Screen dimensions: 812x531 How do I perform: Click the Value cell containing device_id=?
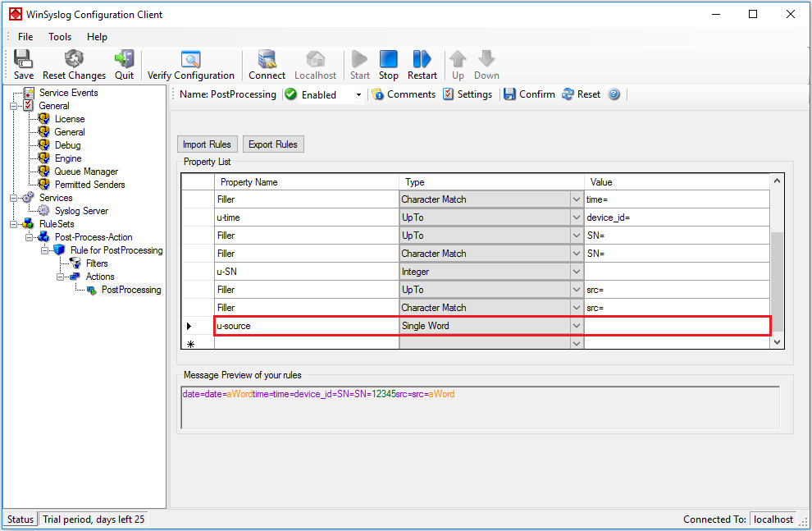677,217
